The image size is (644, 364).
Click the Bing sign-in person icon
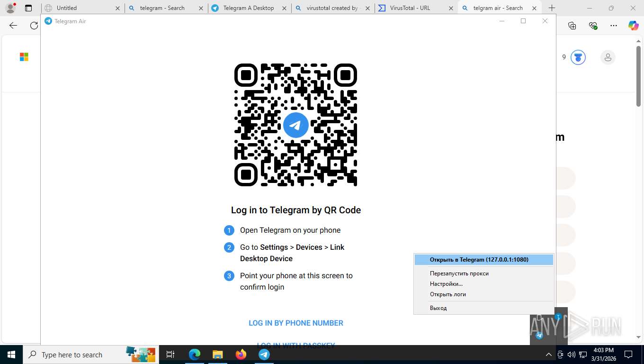point(608,57)
